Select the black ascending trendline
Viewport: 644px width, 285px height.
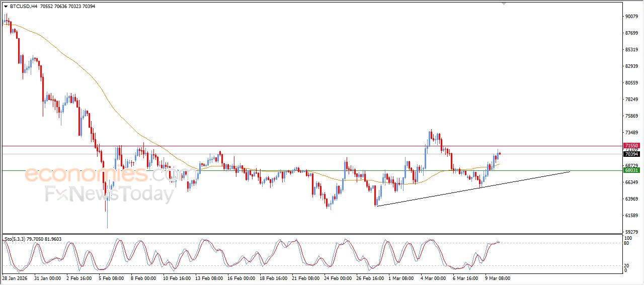click(473, 188)
